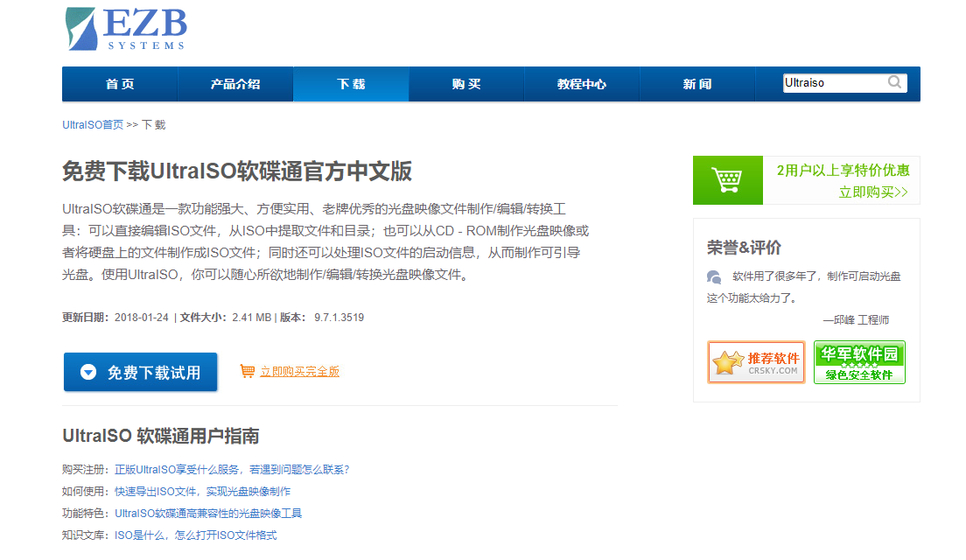966x560 pixels.
Task: Go to the 购买 navigation tab
Action: 466,84
